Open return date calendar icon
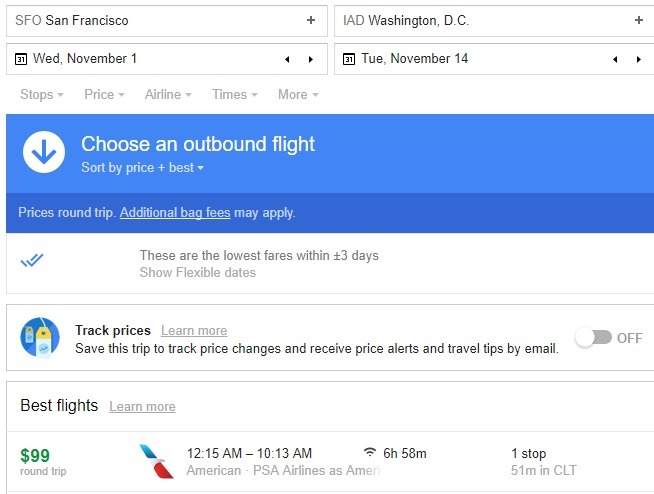This screenshot has height=494, width=654. tap(349, 59)
